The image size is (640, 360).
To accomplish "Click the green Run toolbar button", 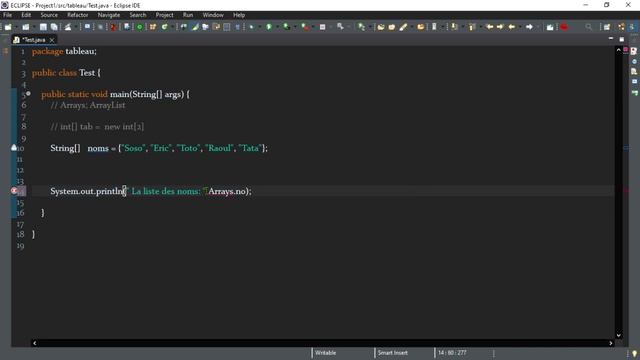I will click(269, 27).
